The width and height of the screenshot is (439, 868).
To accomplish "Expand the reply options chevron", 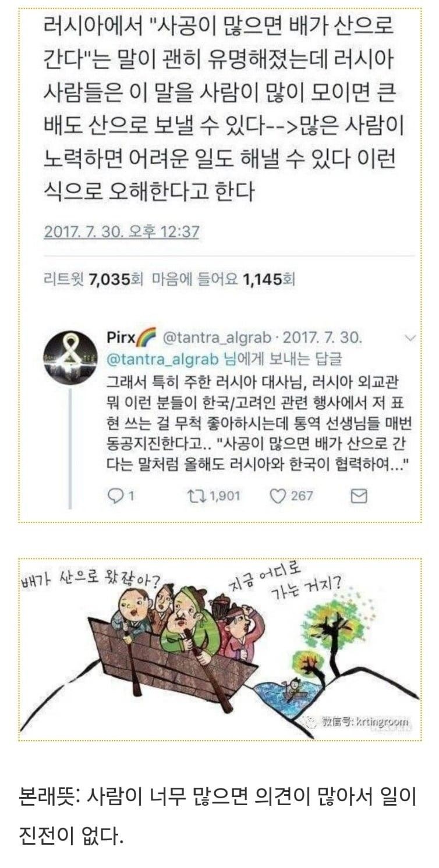I will click(x=410, y=337).
